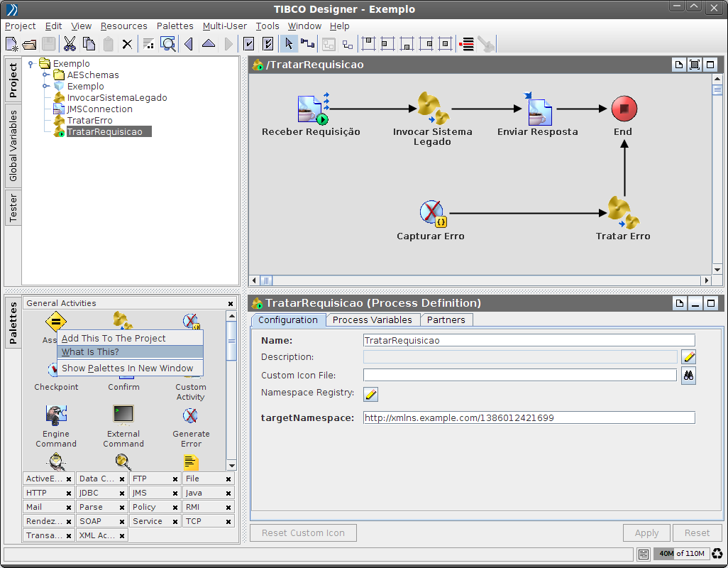Image resolution: width=728 pixels, height=568 pixels.
Task: Select the Receber Requisição start activity icon
Action: (x=311, y=109)
